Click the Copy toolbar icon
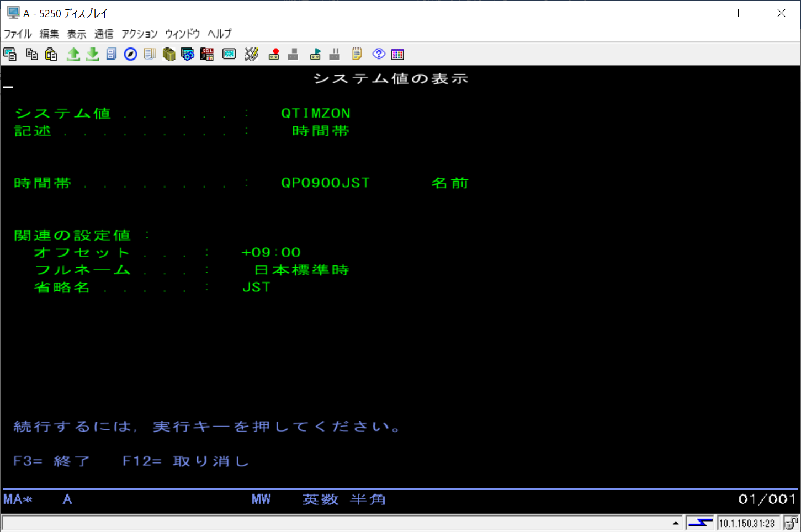801x532 pixels. click(x=32, y=54)
